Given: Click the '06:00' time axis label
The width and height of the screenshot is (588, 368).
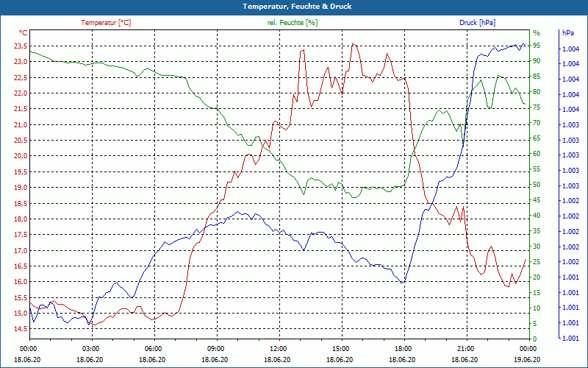Looking at the screenshot, I should point(154,348).
